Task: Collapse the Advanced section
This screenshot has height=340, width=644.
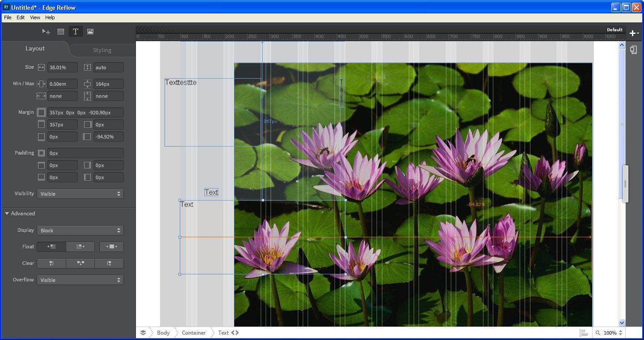Action: click(x=7, y=214)
